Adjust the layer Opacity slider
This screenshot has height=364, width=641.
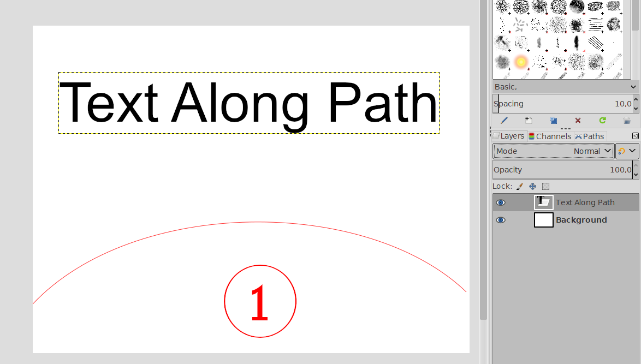[562, 170]
